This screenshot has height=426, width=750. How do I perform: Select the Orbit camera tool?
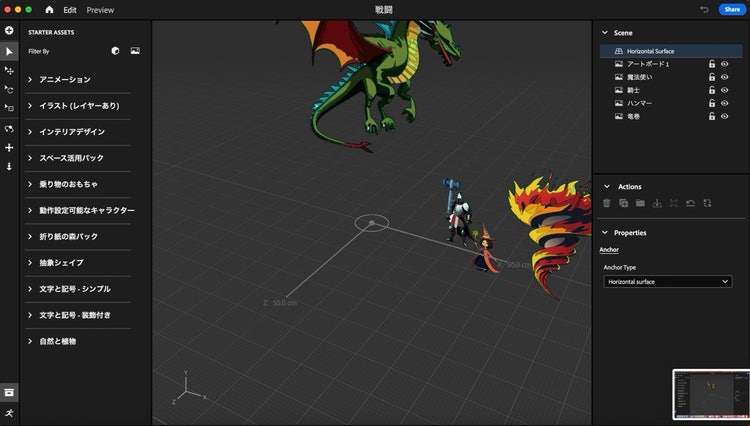click(x=9, y=129)
